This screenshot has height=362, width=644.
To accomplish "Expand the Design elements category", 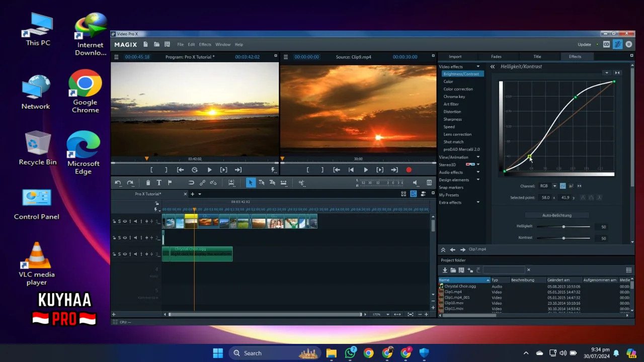I will [x=478, y=179].
